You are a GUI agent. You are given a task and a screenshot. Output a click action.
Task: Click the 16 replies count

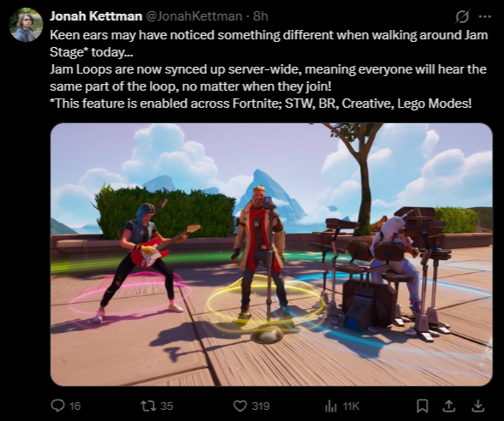(75, 406)
